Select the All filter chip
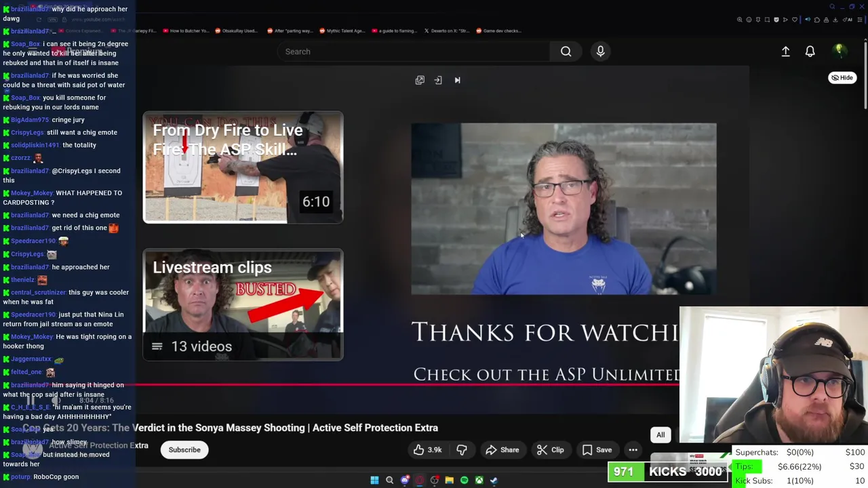The width and height of the screenshot is (868, 488). tap(660, 435)
